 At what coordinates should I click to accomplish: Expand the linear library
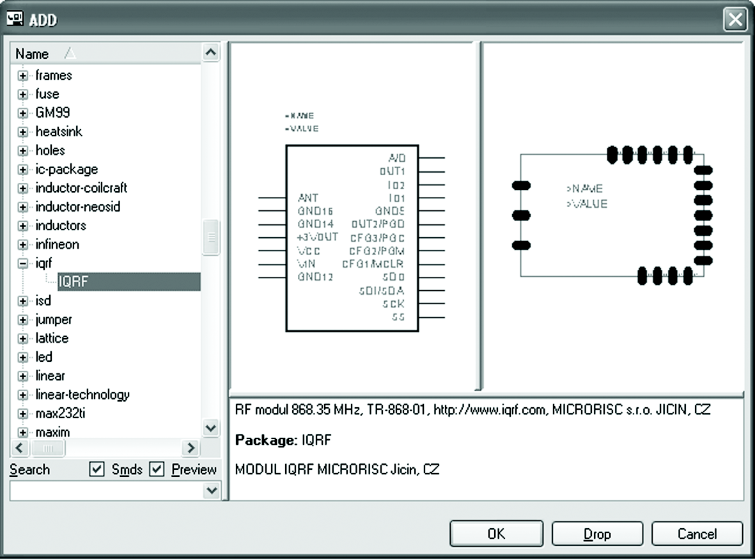click(22, 376)
